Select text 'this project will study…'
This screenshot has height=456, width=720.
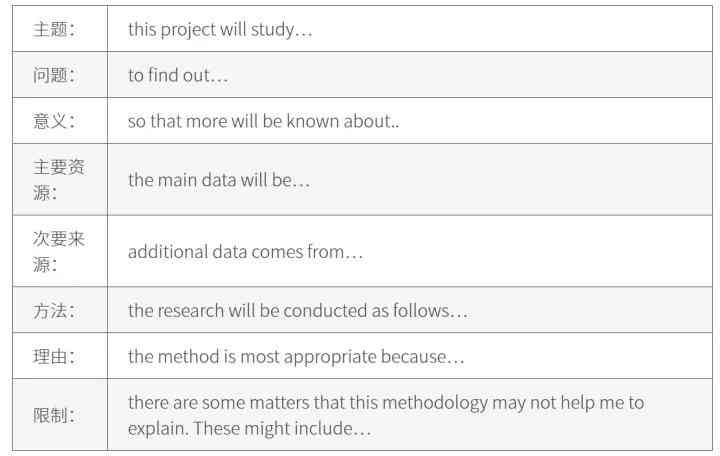coord(220,29)
